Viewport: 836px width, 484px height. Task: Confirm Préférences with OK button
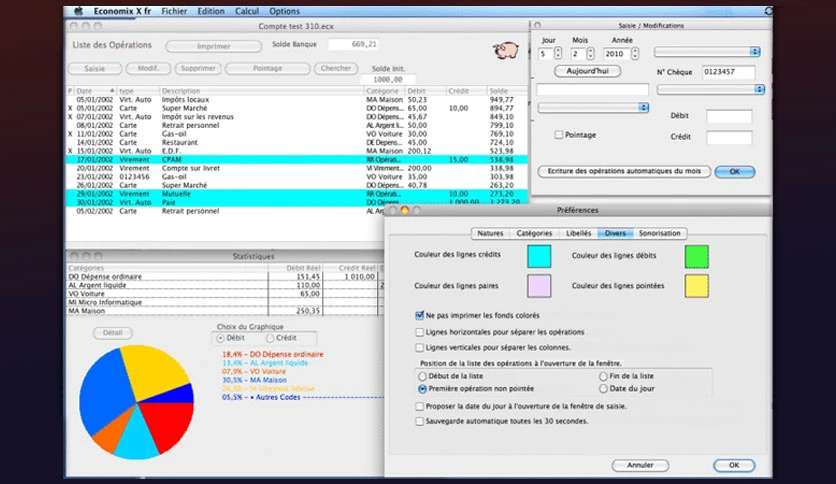click(x=734, y=465)
